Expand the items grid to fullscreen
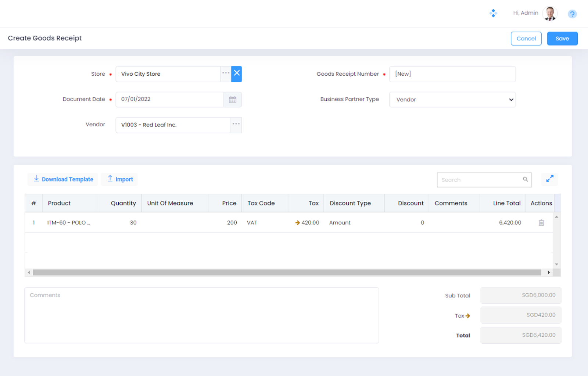The image size is (588, 376). (549, 179)
